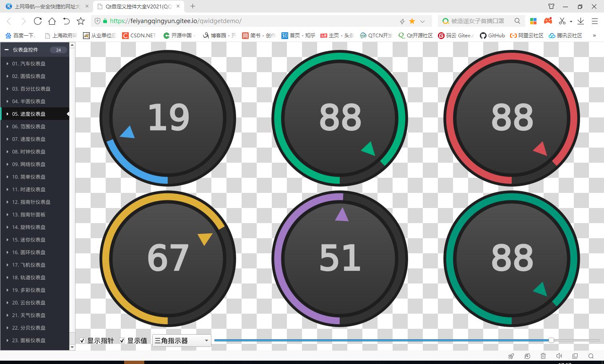604x364 pixels.
Task: Show more bookmarks with the overflow chevron
Action: [594, 36]
